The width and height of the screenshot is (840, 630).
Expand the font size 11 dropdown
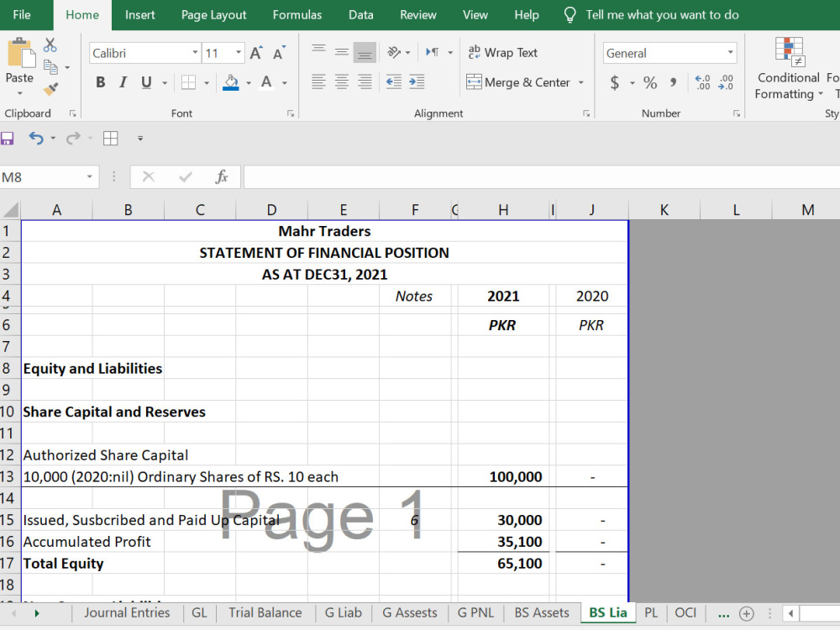coord(236,52)
